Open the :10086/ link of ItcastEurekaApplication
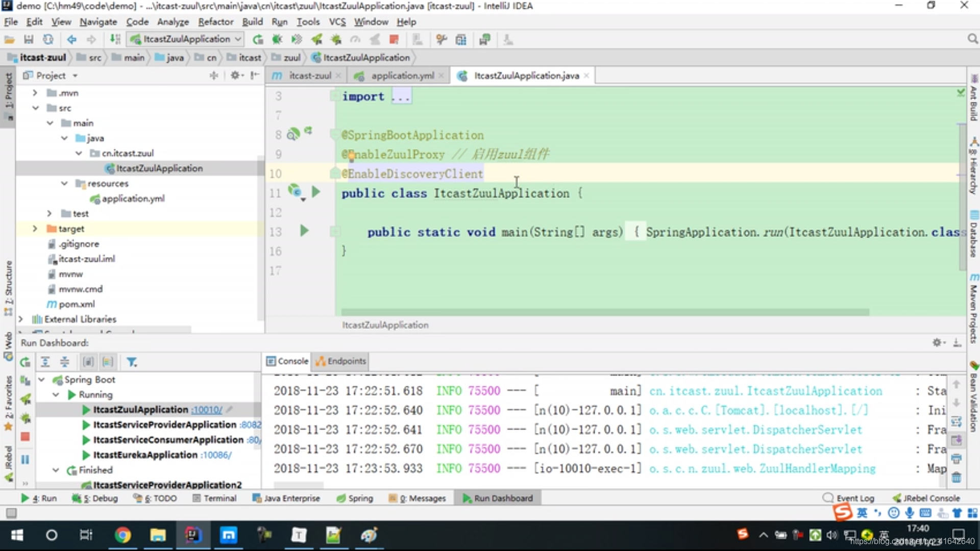 (216, 455)
